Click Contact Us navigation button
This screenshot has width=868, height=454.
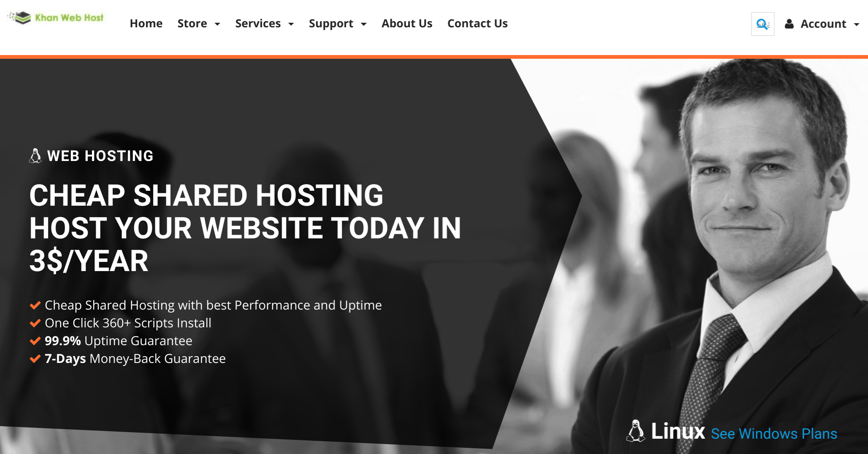(x=477, y=23)
